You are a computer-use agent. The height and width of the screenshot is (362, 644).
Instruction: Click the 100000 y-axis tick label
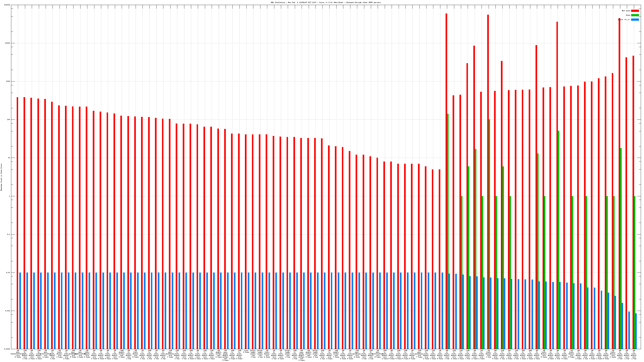click(x=7, y=5)
